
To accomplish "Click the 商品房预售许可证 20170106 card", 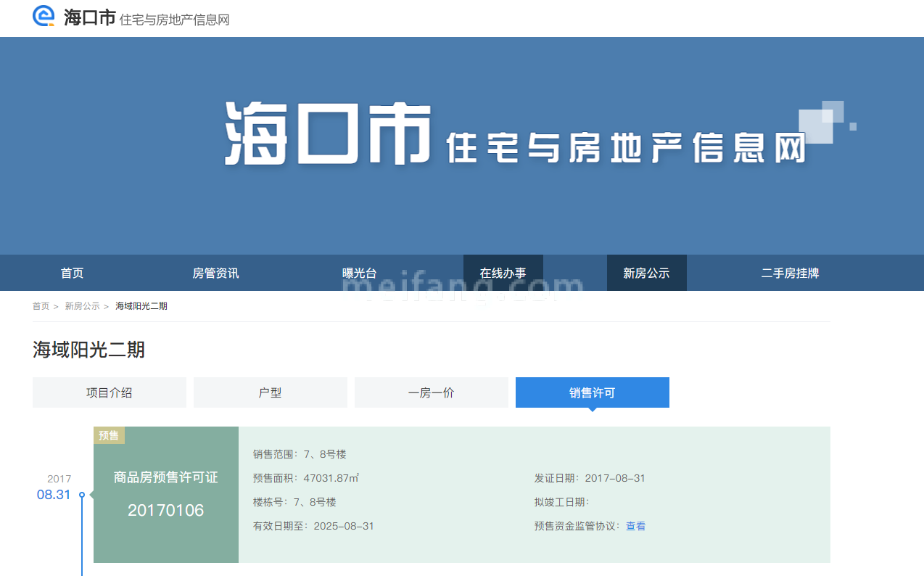I will point(166,495).
